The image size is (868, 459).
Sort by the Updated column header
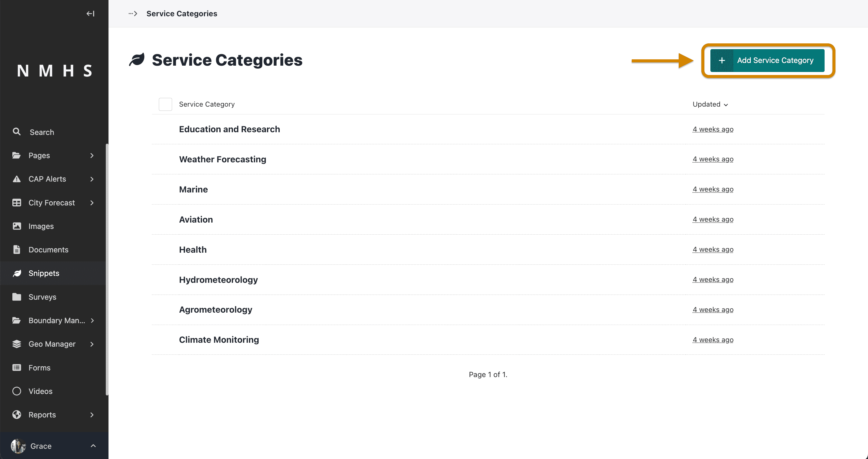click(710, 104)
